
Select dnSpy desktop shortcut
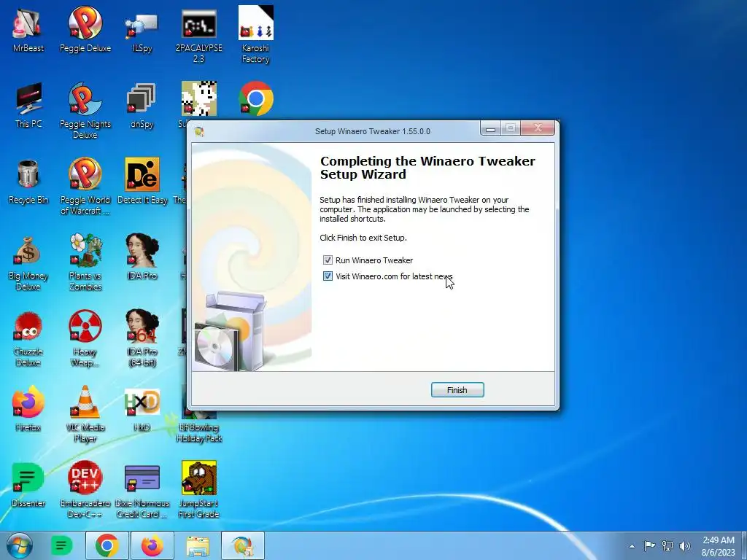(142, 105)
